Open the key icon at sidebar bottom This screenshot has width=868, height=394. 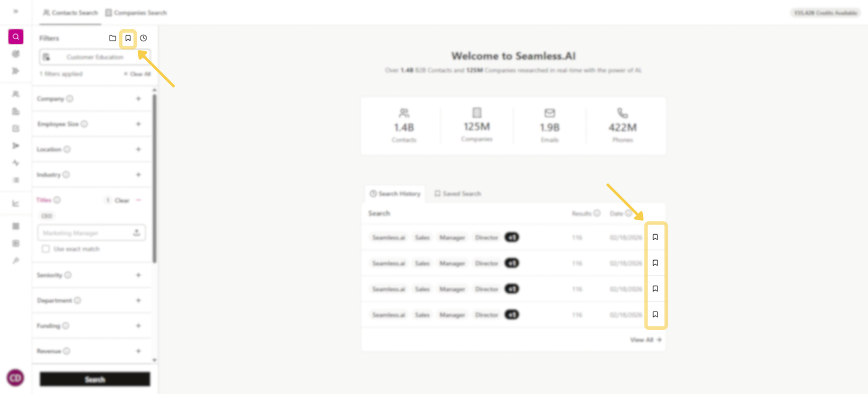click(x=16, y=261)
